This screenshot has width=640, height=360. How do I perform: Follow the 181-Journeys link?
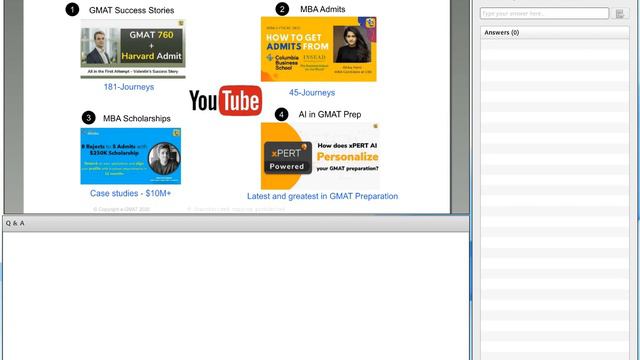pyautogui.click(x=129, y=87)
